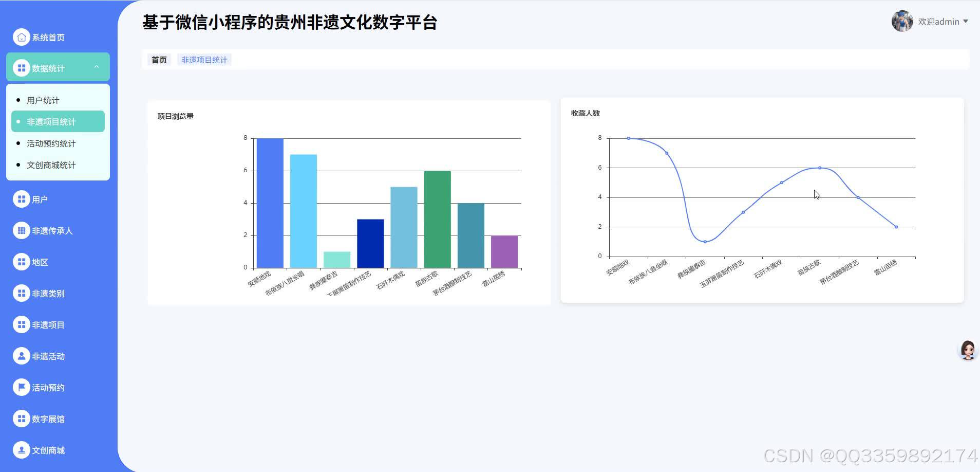Click the light blue 布依族八音坐唱 bar
The height and width of the screenshot is (472, 980).
[304, 211]
